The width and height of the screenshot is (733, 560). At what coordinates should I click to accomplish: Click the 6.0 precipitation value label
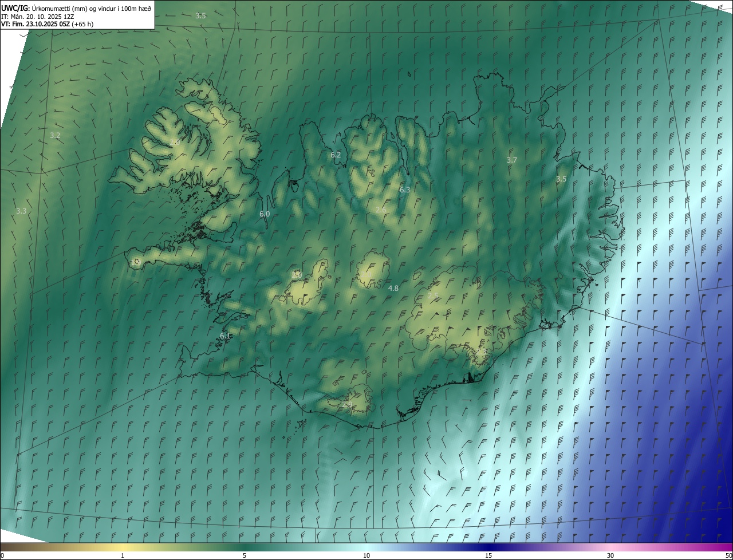point(265,214)
